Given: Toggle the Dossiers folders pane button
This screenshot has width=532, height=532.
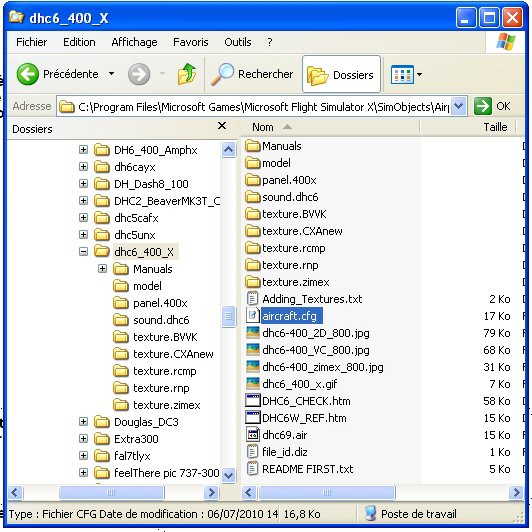Looking at the screenshot, I should coord(341,74).
